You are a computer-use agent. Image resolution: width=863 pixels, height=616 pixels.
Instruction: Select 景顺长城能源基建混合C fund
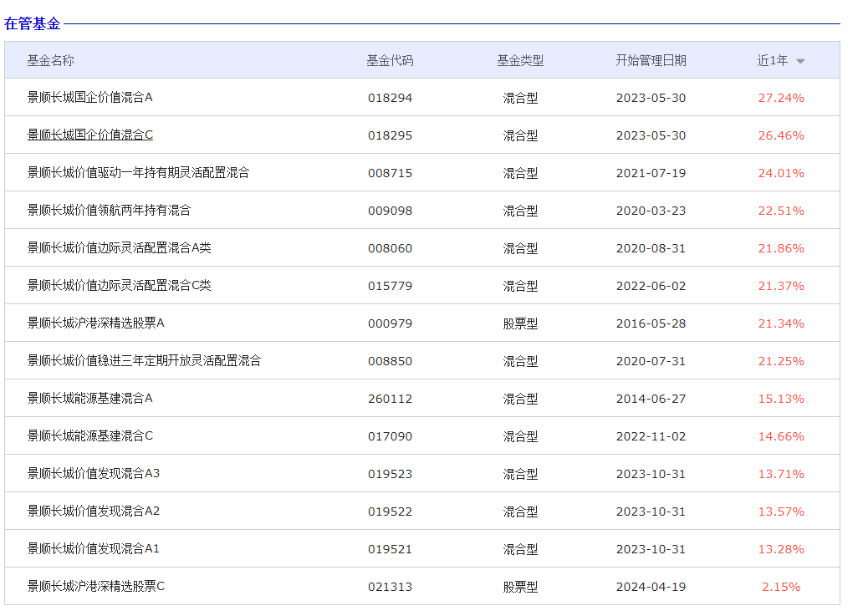pos(89,436)
